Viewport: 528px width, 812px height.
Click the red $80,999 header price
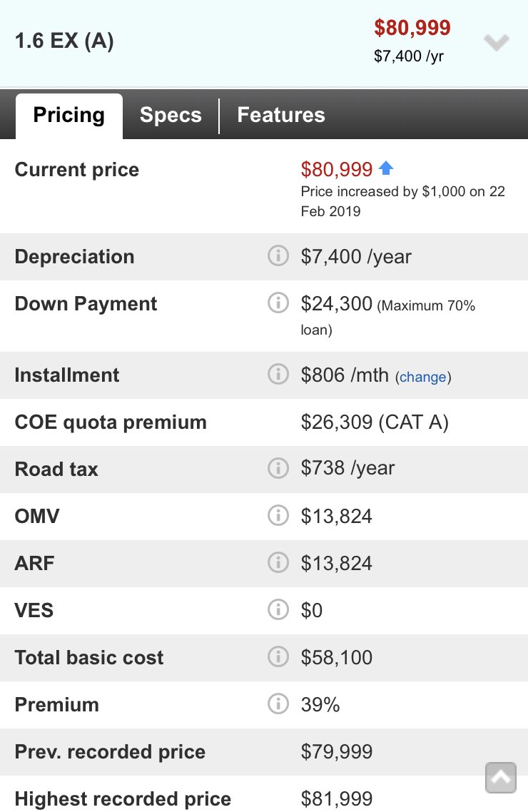pos(412,29)
